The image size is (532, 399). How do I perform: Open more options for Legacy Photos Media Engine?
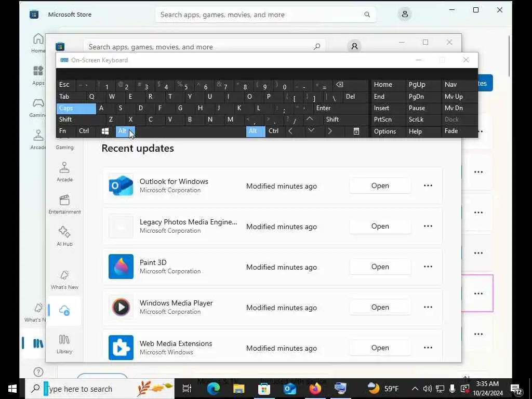coord(428,226)
